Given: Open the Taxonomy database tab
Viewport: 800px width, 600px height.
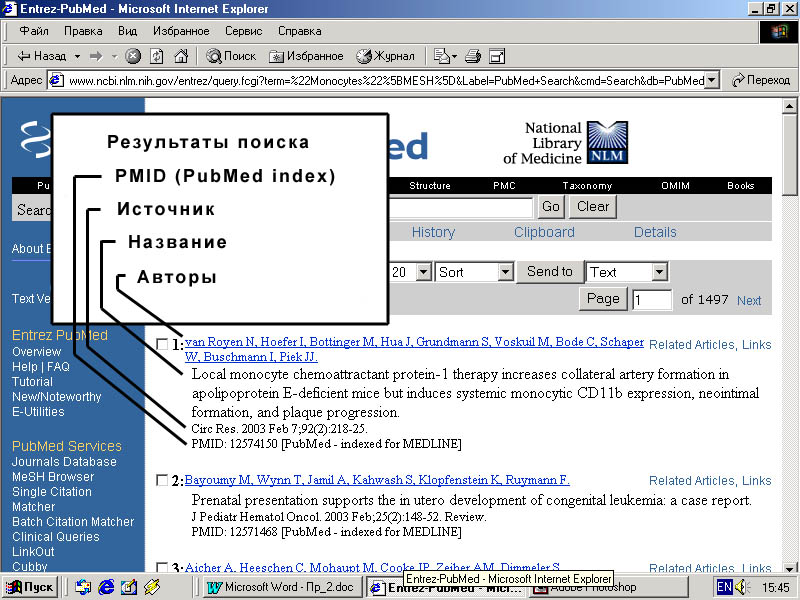Looking at the screenshot, I should (587, 186).
